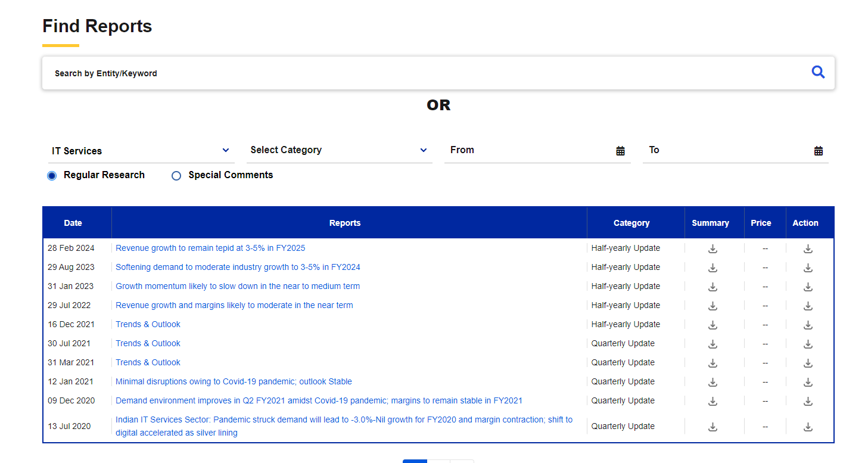Open the From date calendar icon

[620, 151]
